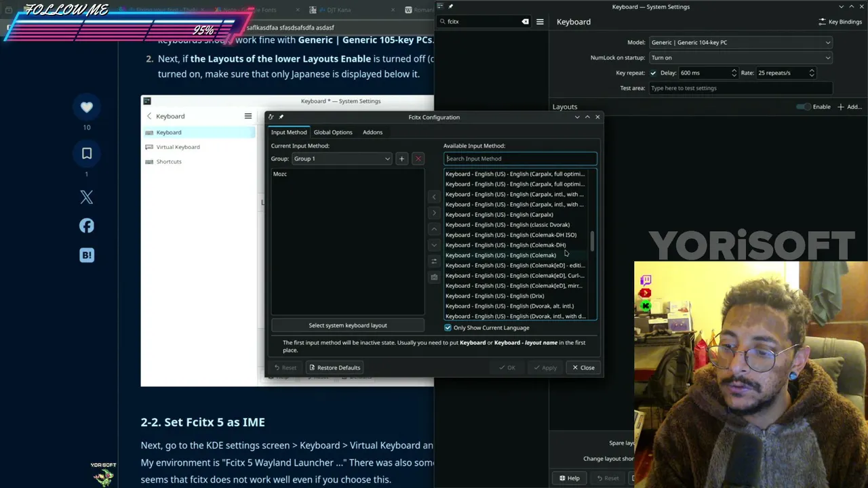Click the Fcitx app icon in the dialog title bar
This screenshot has height=488, width=868.
pos(271,117)
